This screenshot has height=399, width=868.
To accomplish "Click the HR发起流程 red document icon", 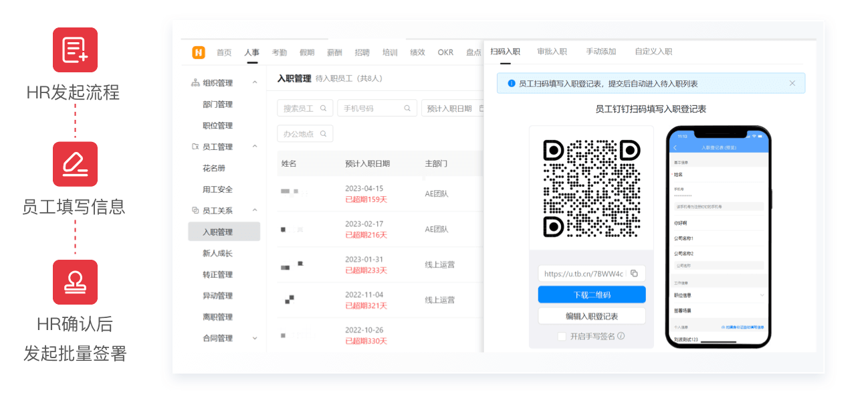I will 75,50.
